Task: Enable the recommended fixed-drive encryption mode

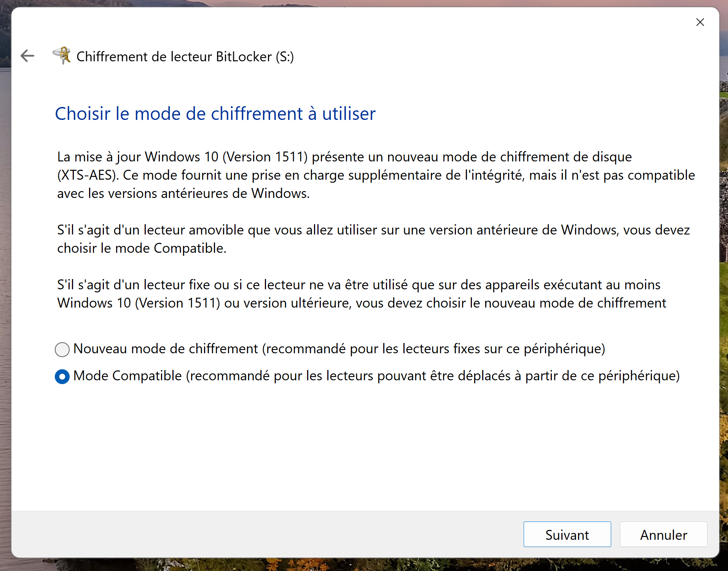Action: pos(62,349)
